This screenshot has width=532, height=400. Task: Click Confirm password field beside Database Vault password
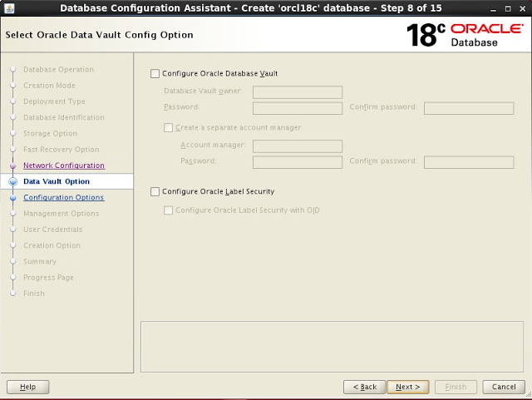pyautogui.click(x=469, y=108)
